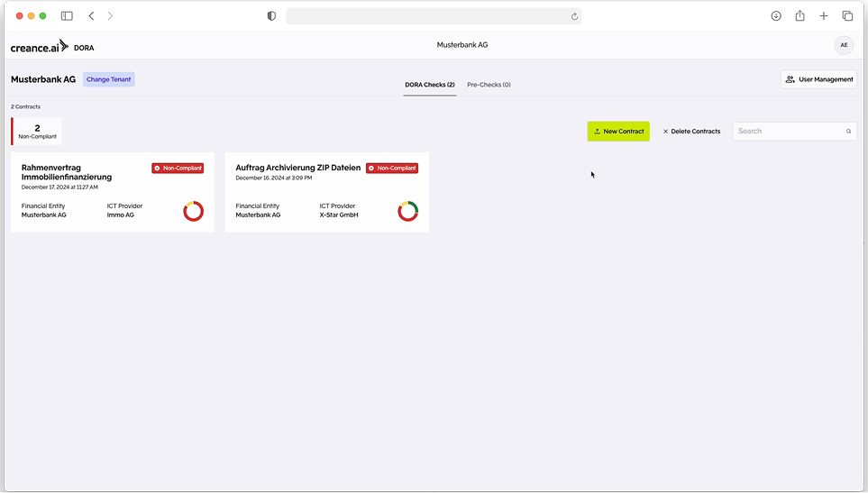Open the AE user avatar
Screen dimensions: 868x493
844,45
